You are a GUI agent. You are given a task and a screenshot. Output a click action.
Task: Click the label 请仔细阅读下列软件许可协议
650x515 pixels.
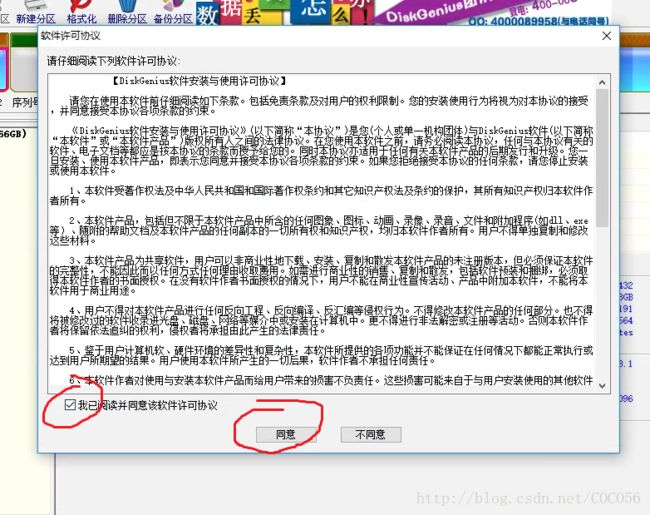[114, 61]
